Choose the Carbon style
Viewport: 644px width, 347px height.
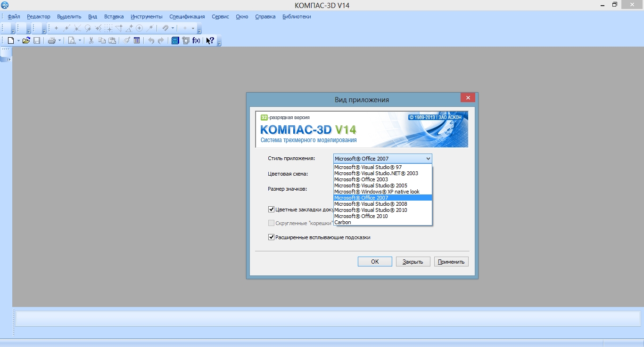click(382, 222)
